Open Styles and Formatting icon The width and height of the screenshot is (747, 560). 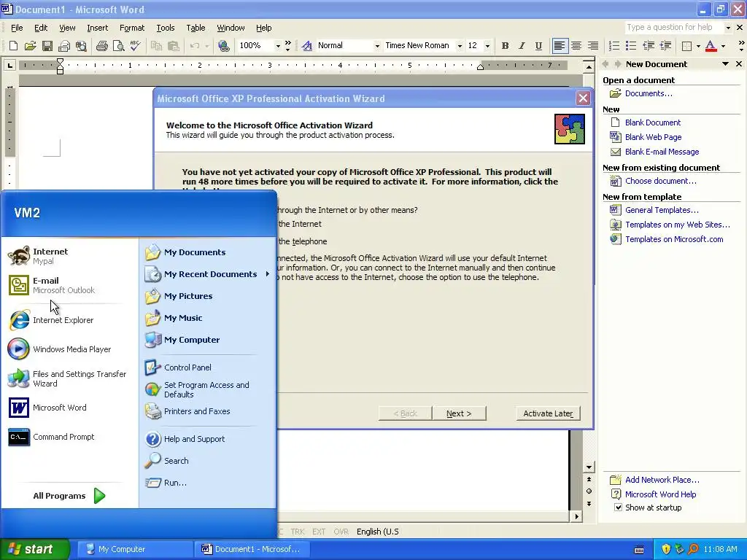[x=307, y=46]
